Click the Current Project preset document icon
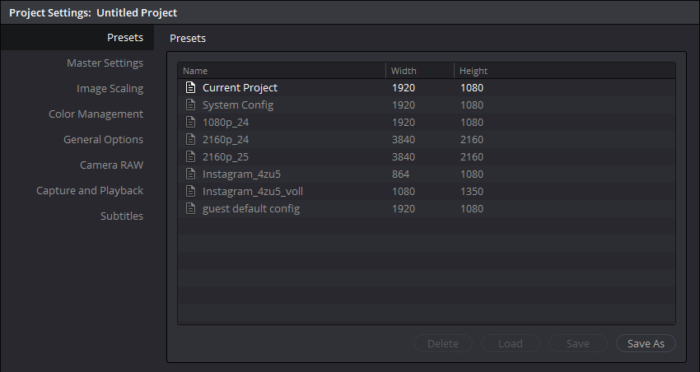Screen dimensions: 700x372 191,88
